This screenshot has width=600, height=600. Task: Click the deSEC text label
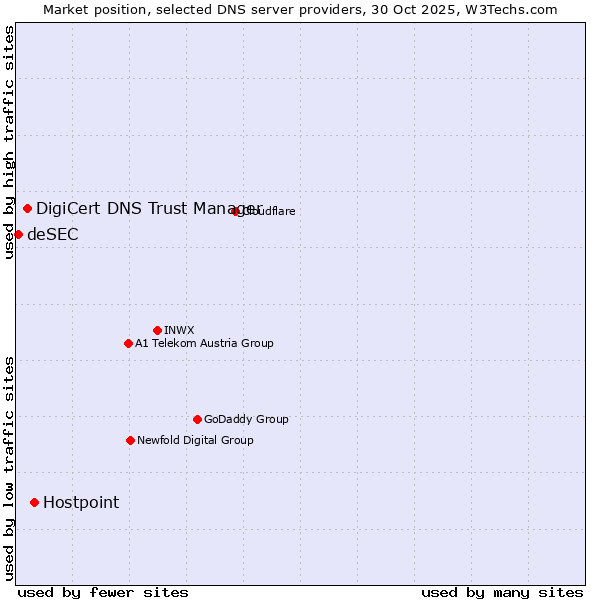tap(52, 235)
